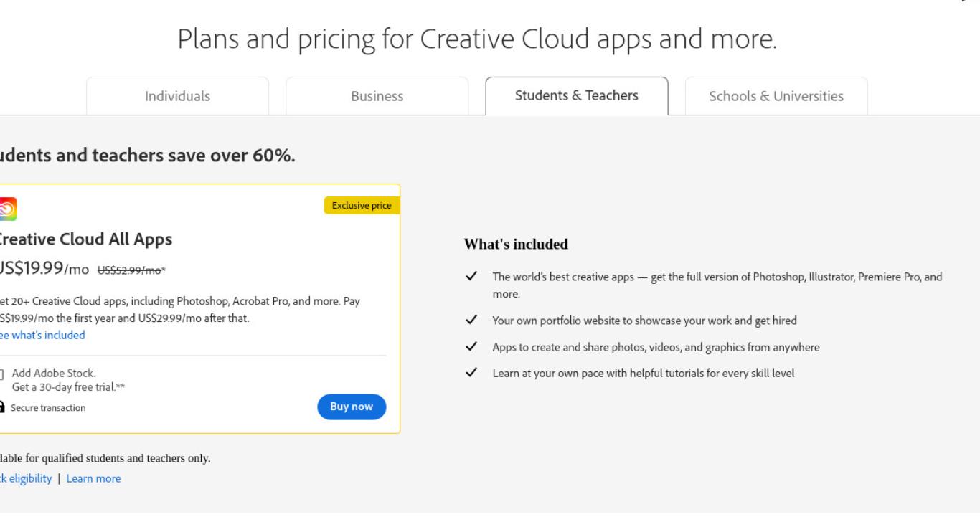
Task: Click checkmark beside world's best creative apps
Action: pyautogui.click(x=471, y=277)
